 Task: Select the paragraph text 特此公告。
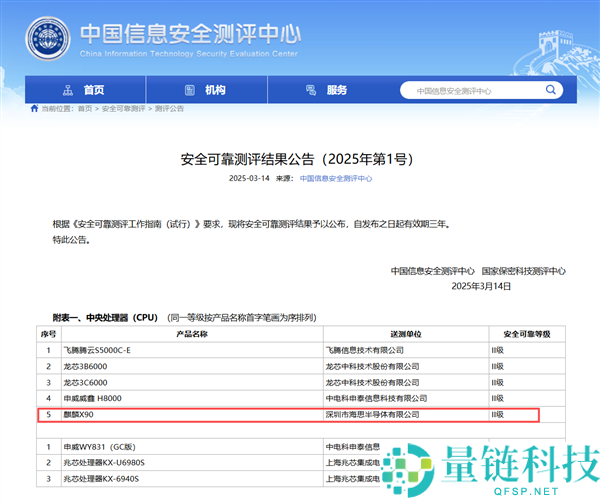(72, 240)
